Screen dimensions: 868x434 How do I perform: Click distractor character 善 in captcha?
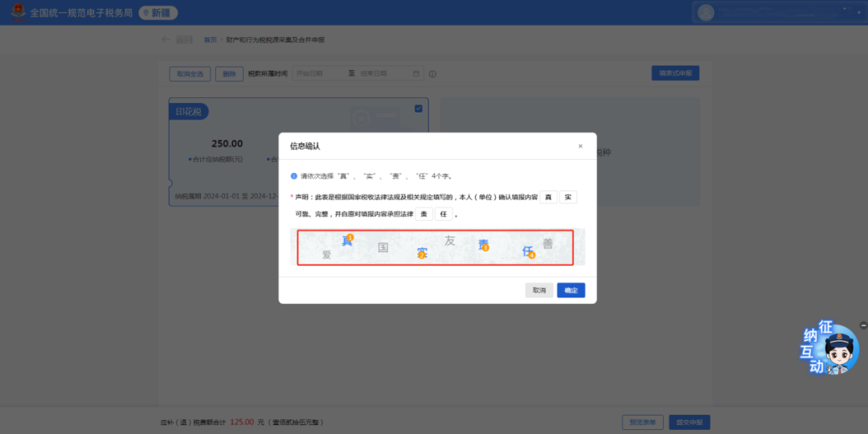click(x=547, y=244)
